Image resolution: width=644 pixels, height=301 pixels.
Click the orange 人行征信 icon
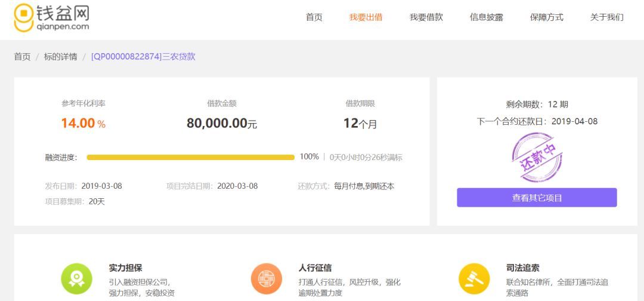267,278
